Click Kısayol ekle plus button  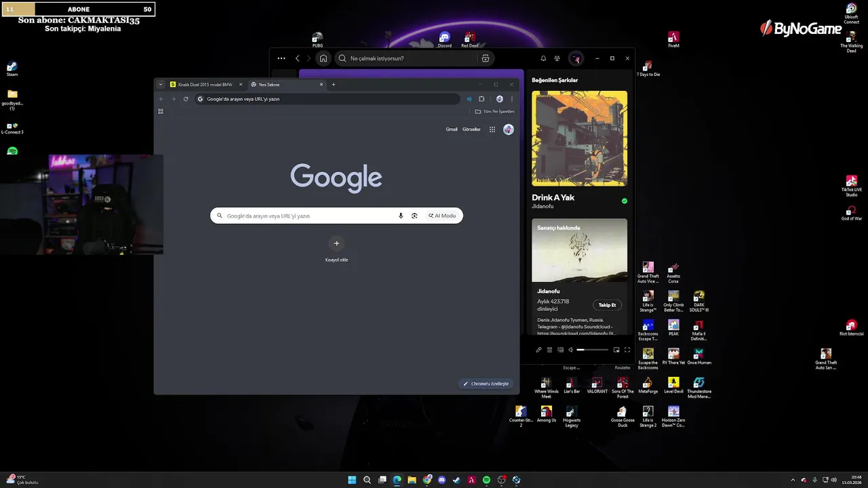[x=336, y=243]
